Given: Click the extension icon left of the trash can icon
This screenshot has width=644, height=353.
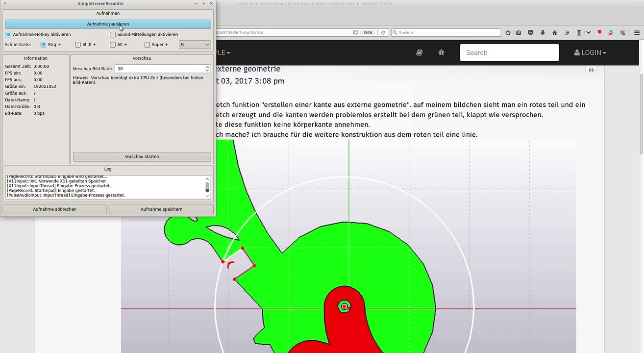Looking at the screenshot, I should pyautogui.click(x=567, y=33).
